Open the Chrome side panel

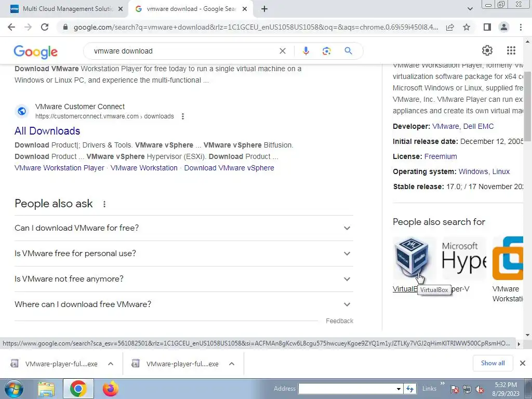(487, 27)
